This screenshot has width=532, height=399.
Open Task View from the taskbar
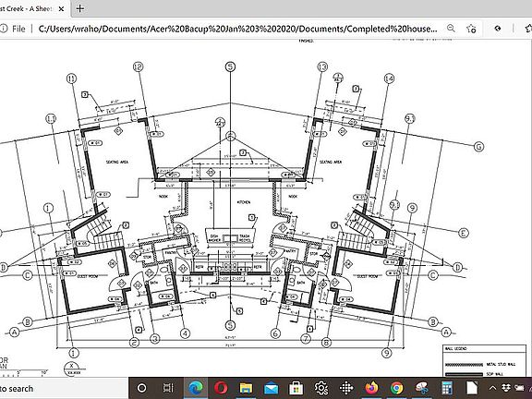point(168,388)
